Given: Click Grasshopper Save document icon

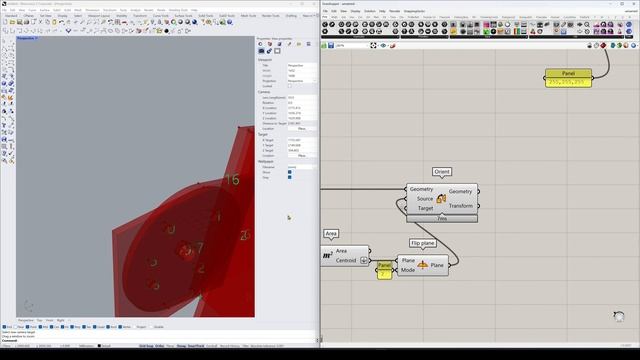Looking at the screenshot, I should 331,46.
